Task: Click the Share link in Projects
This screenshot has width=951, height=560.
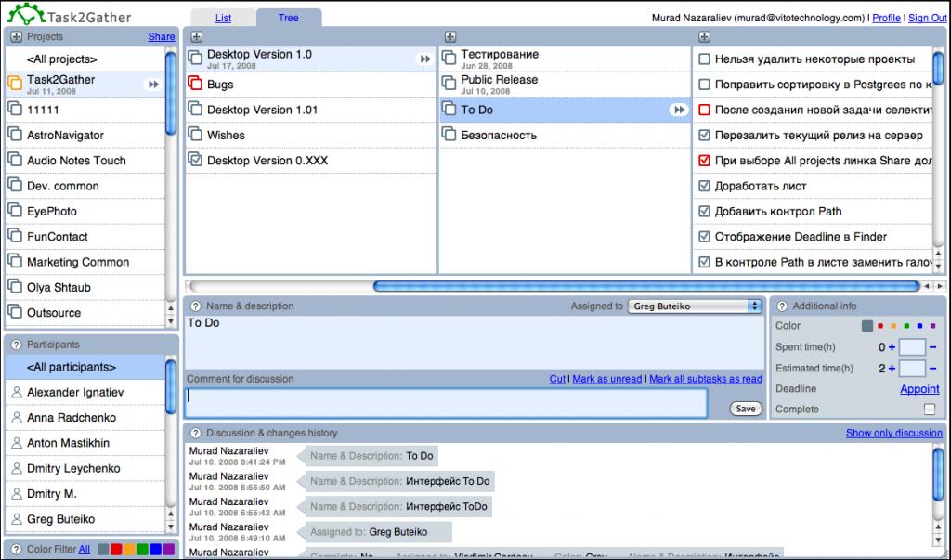Action: pos(162,36)
